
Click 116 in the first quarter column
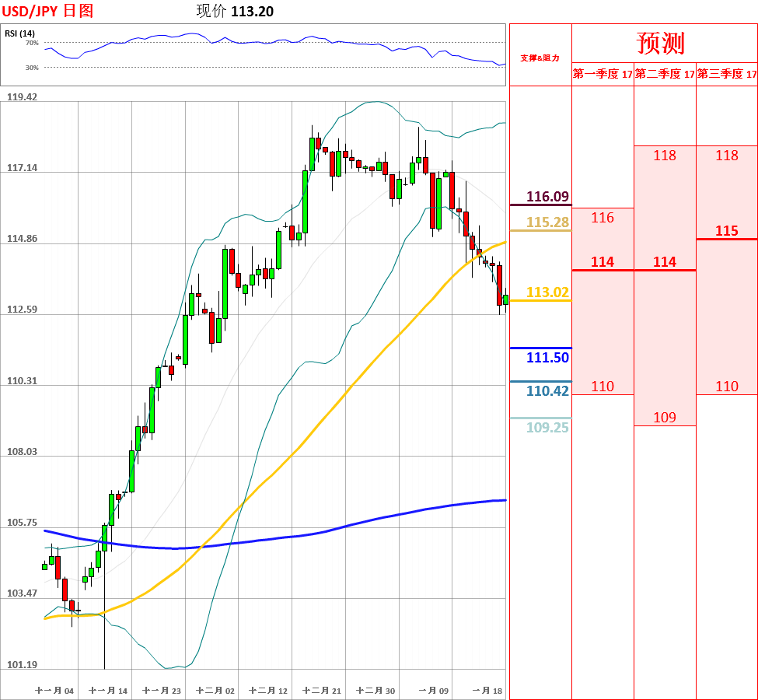click(x=603, y=218)
